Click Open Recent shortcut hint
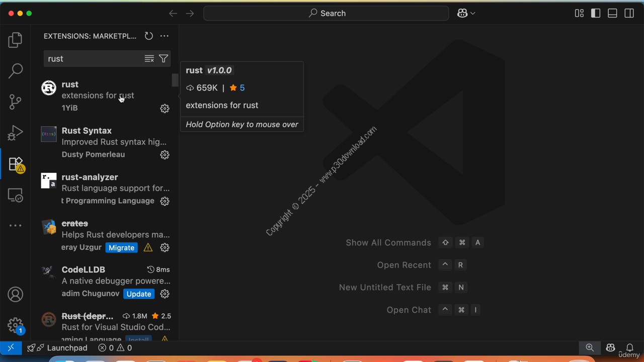 404,265
